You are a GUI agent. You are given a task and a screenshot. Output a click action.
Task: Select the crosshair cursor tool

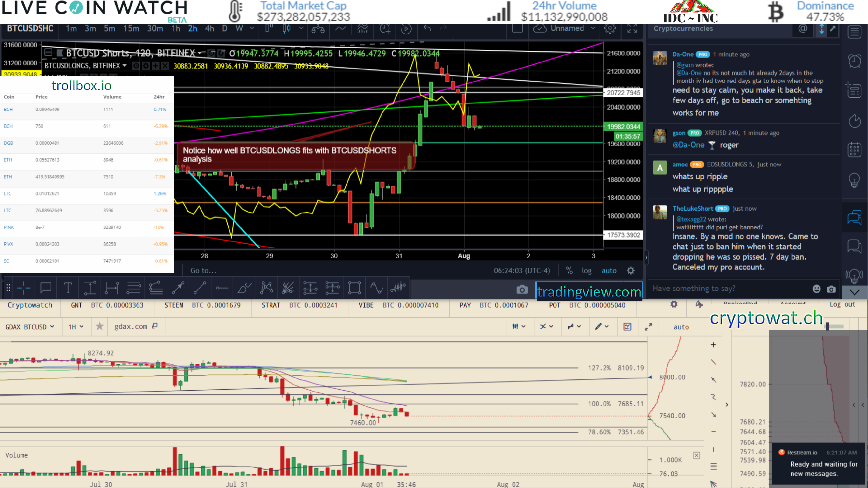pyautogui.click(x=24, y=288)
